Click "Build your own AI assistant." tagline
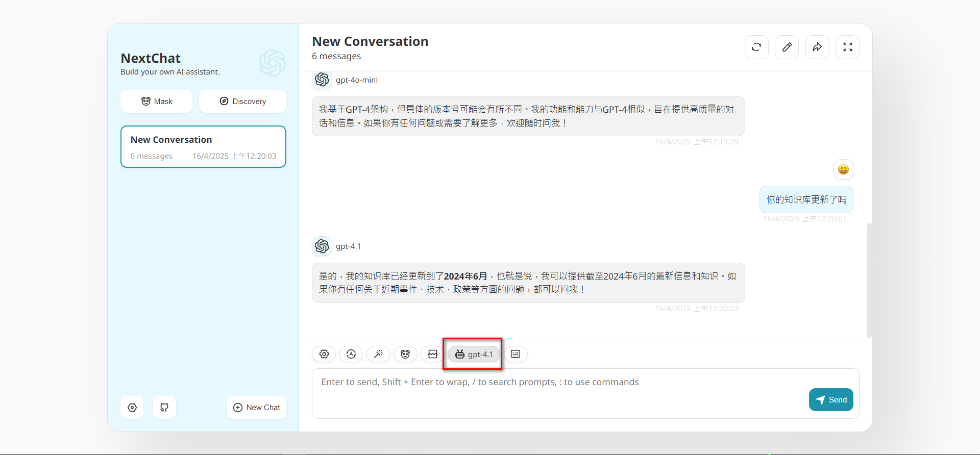This screenshot has height=455, width=980. [170, 72]
